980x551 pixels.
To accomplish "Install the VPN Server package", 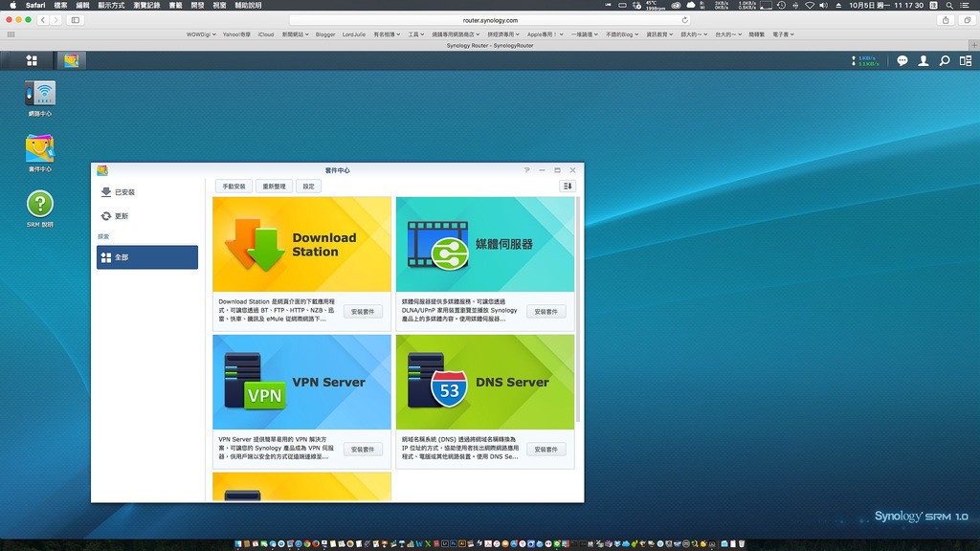I will pos(363,450).
